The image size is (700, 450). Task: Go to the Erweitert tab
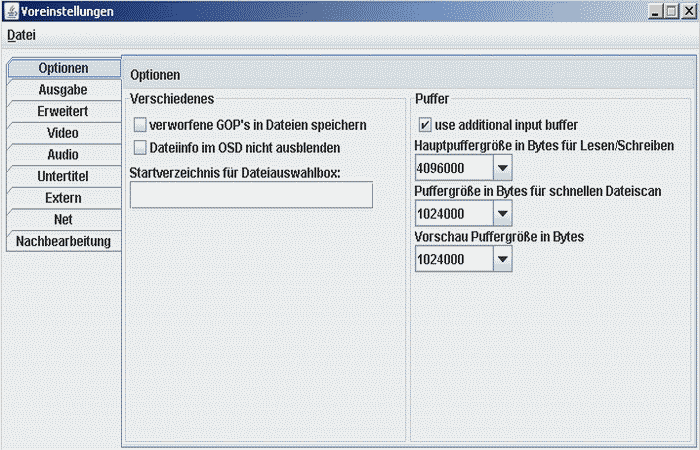pos(63,111)
